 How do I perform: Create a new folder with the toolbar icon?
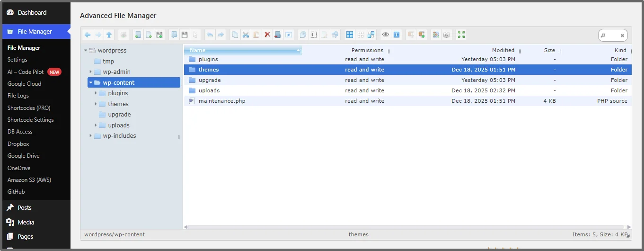(x=138, y=35)
